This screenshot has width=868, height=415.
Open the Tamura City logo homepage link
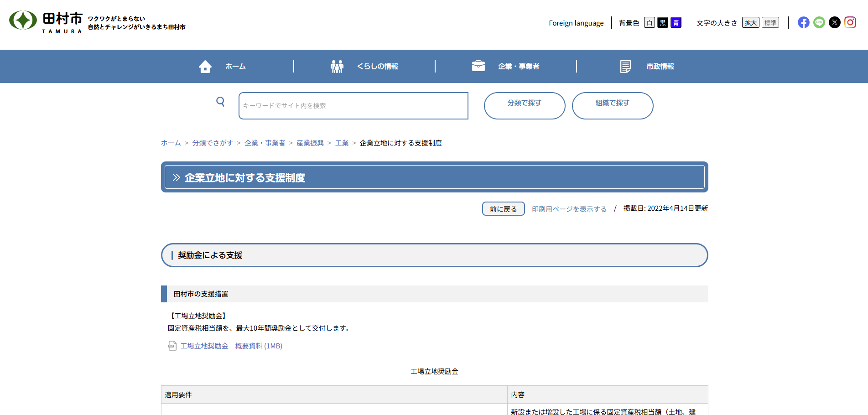pos(97,21)
